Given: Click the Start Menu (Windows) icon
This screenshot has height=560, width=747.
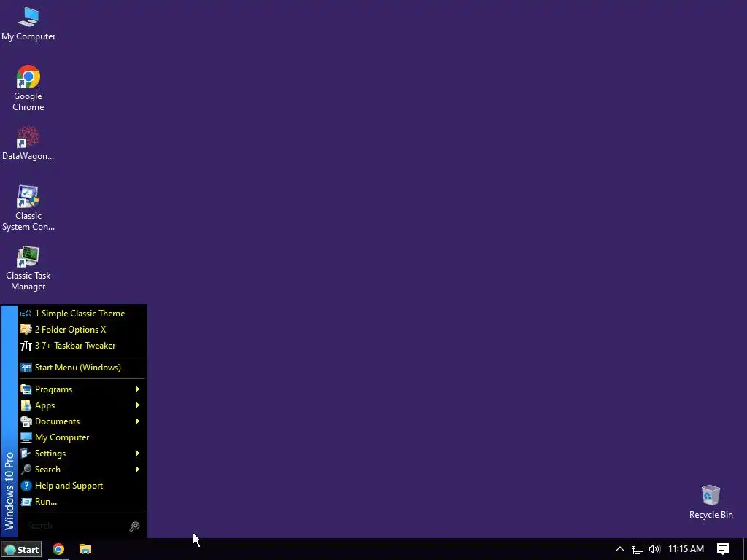Looking at the screenshot, I should pos(26,367).
